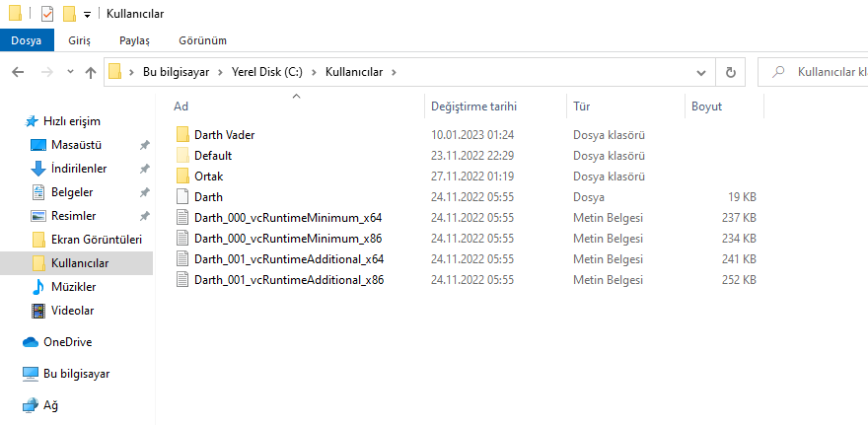The image size is (868, 425).
Task: Click the Properties icon in quick access toolbar
Action: (x=47, y=14)
